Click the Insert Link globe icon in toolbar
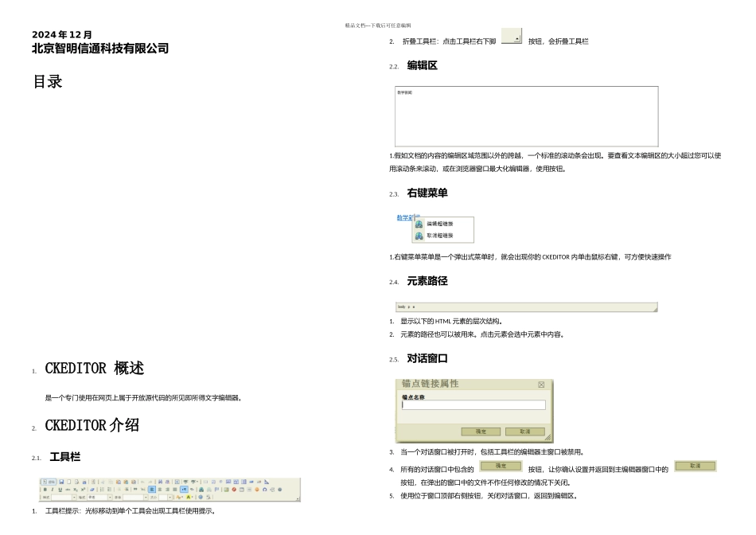 click(x=201, y=490)
